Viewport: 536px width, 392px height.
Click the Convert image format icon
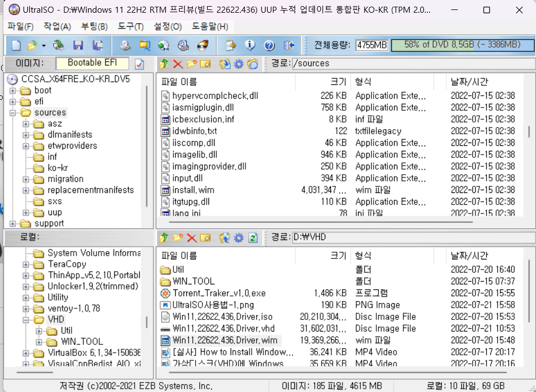click(x=164, y=45)
